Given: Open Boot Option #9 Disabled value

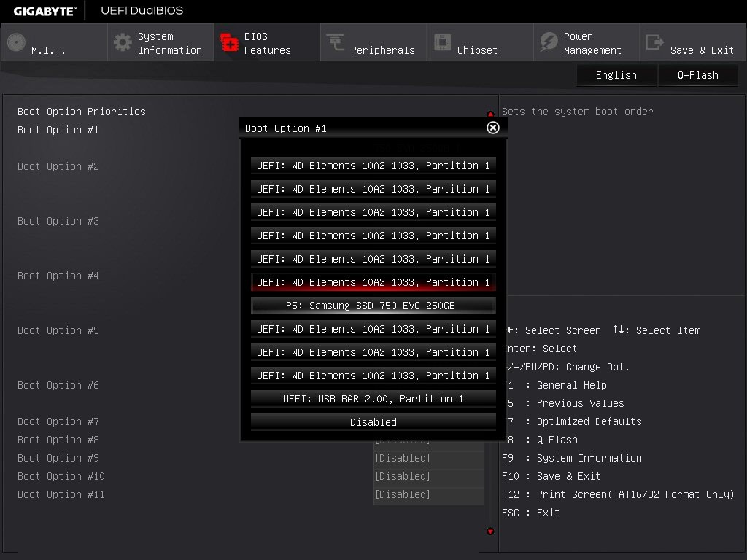Looking at the screenshot, I should click(x=429, y=458).
